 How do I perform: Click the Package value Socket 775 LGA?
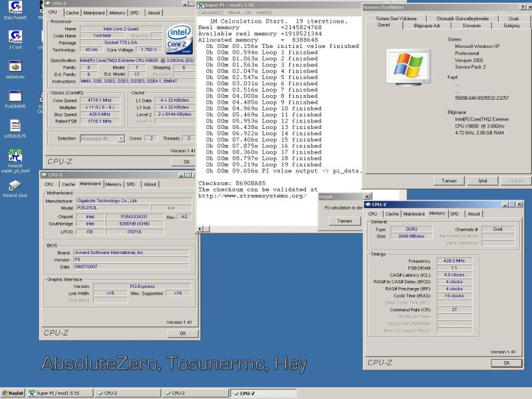pos(121,43)
